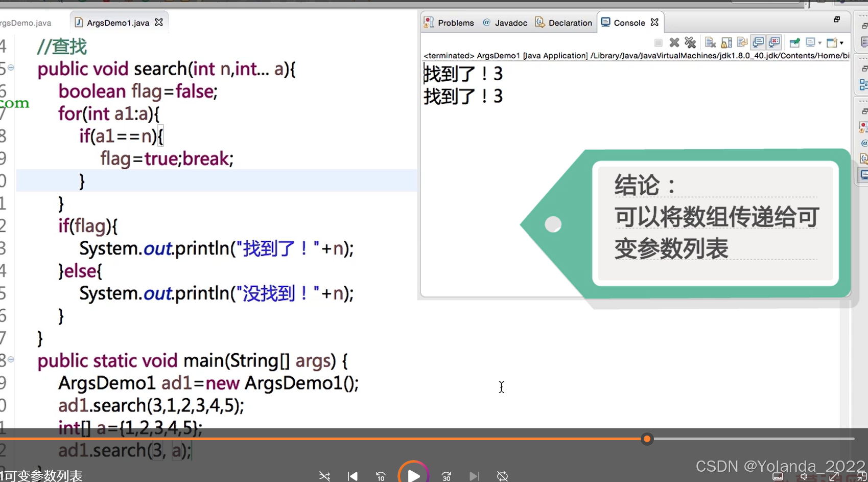Switch to the Declaration tab
Screen dimensions: 868x482
564,22
